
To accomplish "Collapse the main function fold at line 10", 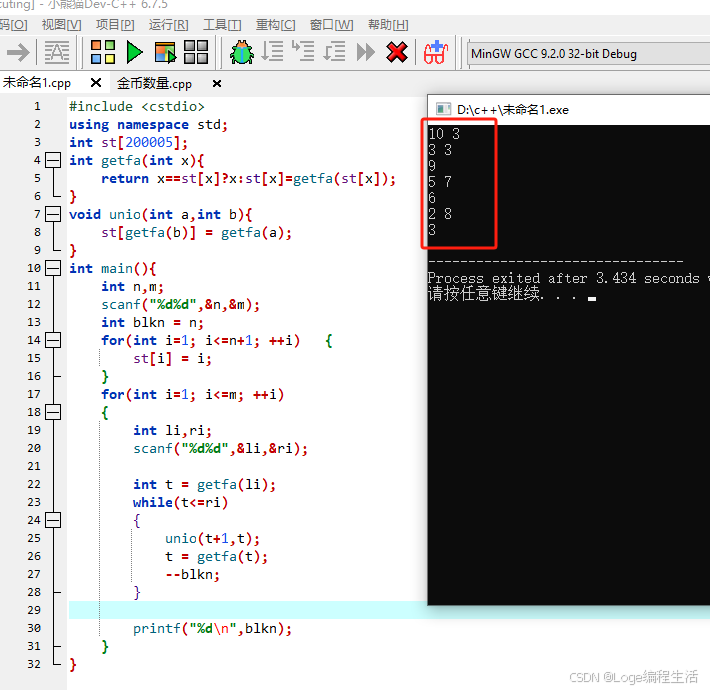I will pyautogui.click(x=53, y=268).
